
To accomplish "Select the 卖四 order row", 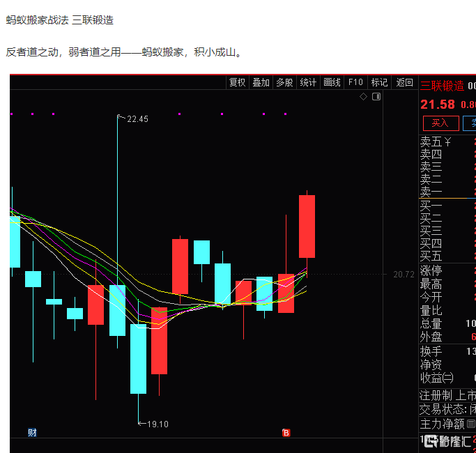I will [x=447, y=155].
